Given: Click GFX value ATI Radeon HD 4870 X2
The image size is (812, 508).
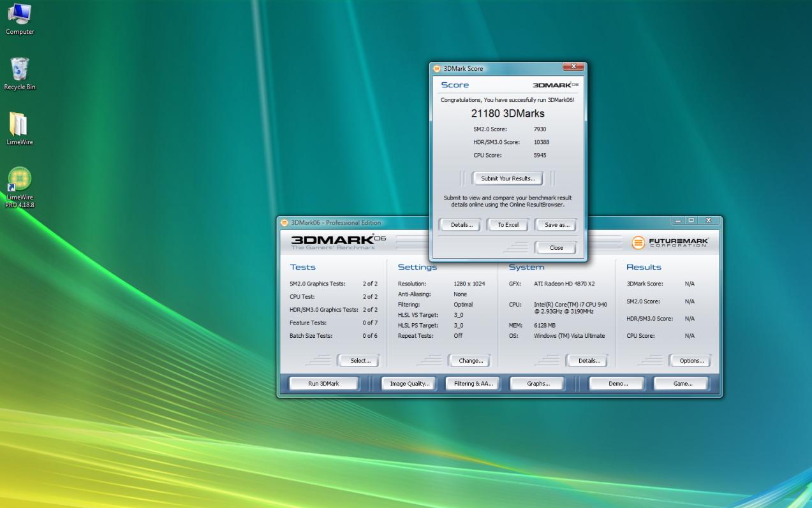Looking at the screenshot, I should tap(564, 284).
